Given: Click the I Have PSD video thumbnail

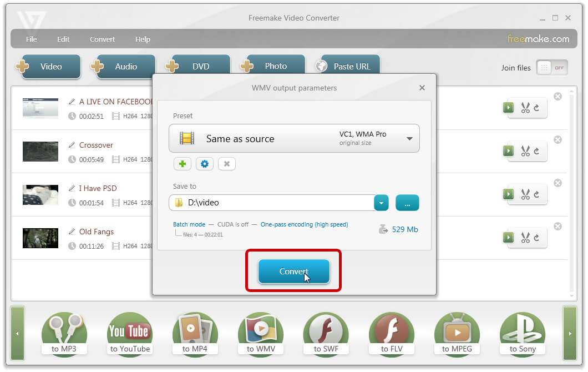Looking at the screenshot, I should point(40,194).
